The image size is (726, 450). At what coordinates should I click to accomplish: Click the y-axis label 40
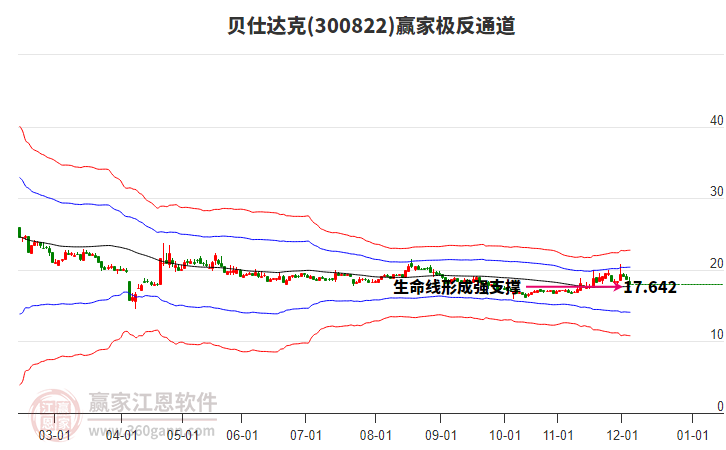pyautogui.click(x=717, y=120)
